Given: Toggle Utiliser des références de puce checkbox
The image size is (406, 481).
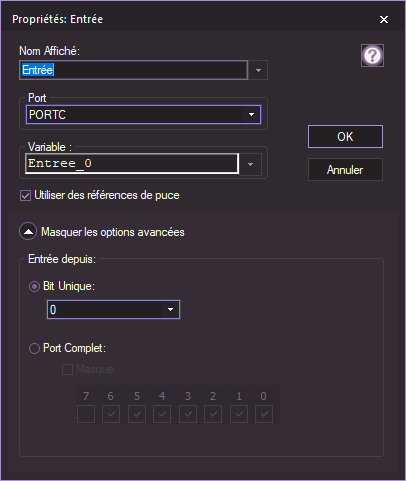Looking at the screenshot, I should (x=26, y=196).
